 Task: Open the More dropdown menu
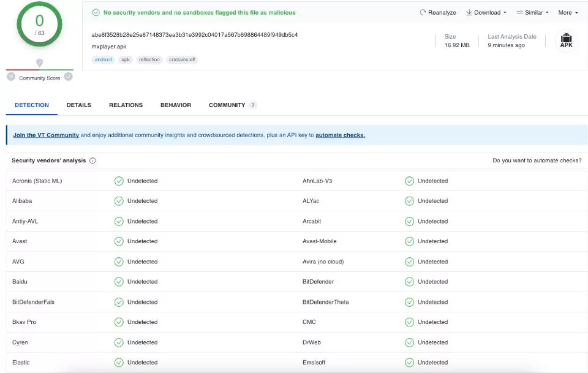tap(568, 12)
